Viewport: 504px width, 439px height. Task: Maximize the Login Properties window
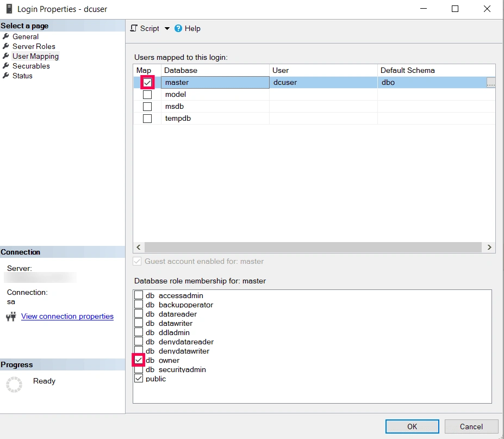coord(455,9)
